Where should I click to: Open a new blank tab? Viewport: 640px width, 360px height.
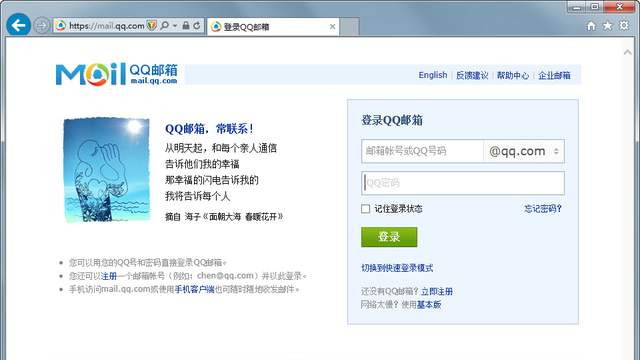(349, 27)
